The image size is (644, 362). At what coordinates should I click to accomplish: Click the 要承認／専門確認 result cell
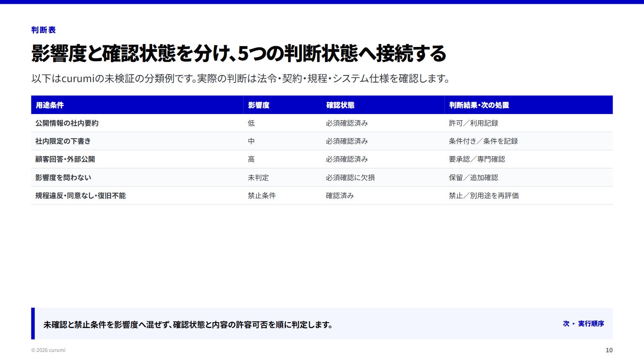[x=477, y=159]
